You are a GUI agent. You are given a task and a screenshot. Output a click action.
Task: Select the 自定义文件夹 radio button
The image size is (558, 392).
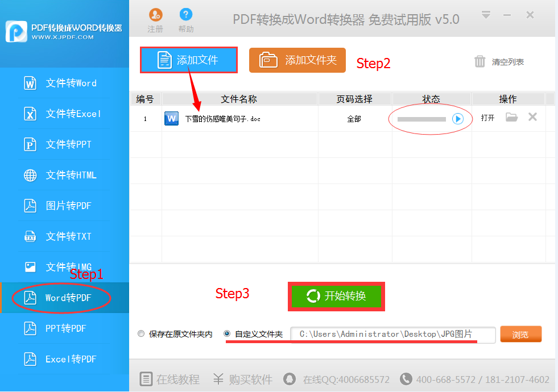[x=228, y=334]
